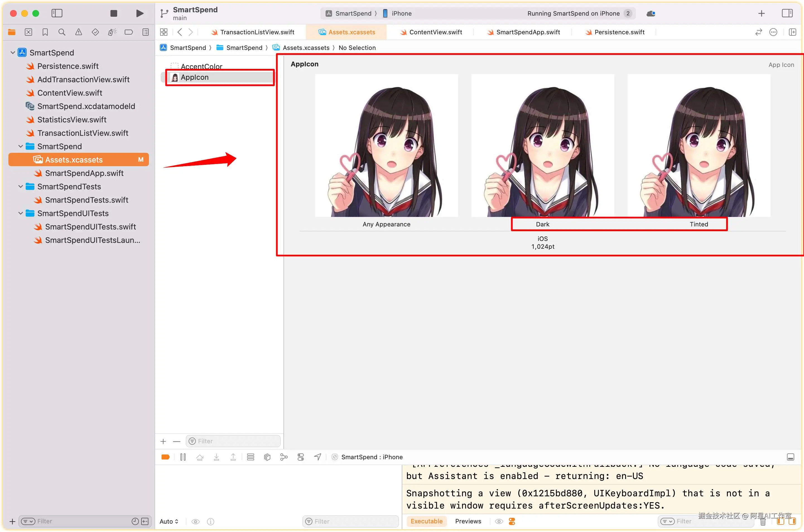The width and height of the screenshot is (804, 532).
Task: Select the Previews console filter
Action: pyautogui.click(x=468, y=521)
